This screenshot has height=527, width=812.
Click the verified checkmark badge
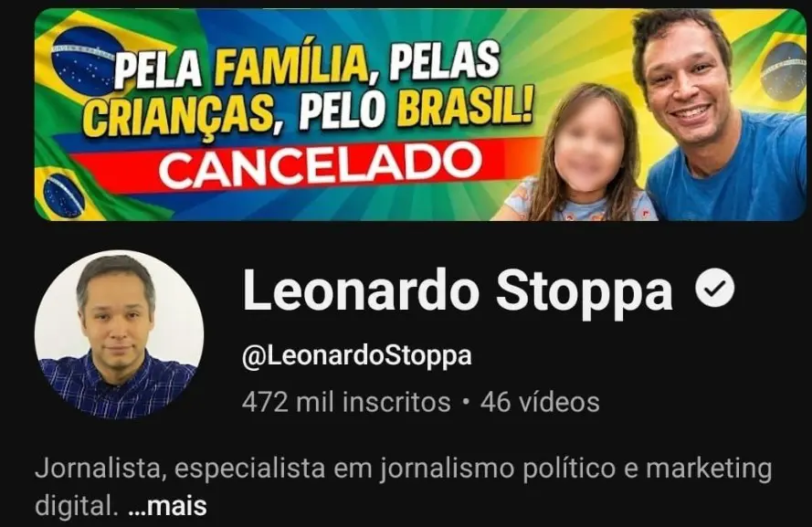[714, 290]
